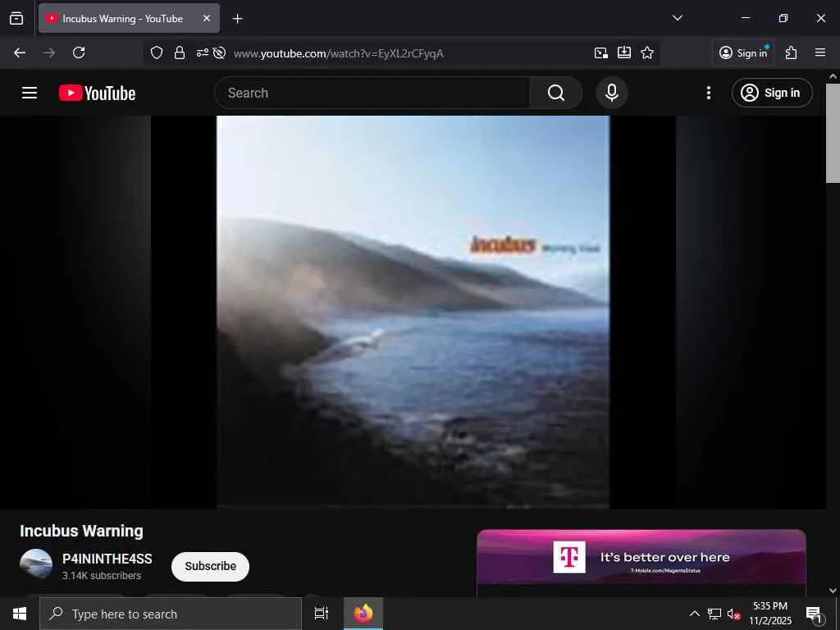Open the tracking protection shield icon
The image size is (840, 630).
click(x=157, y=52)
